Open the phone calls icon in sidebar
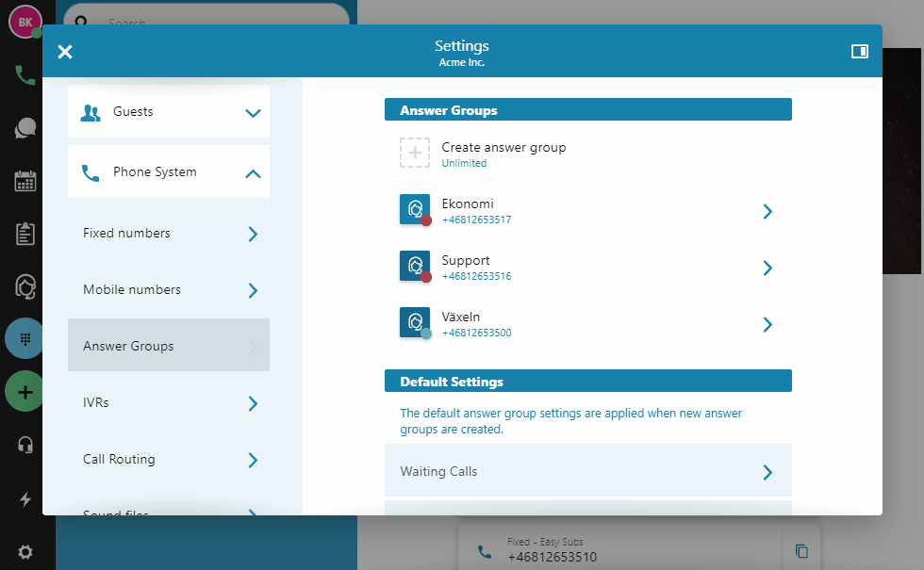Image resolution: width=924 pixels, height=570 pixels. [25, 74]
